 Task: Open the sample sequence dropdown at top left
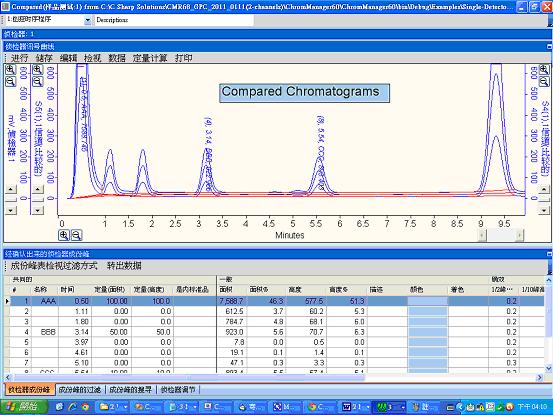coord(87,20)
